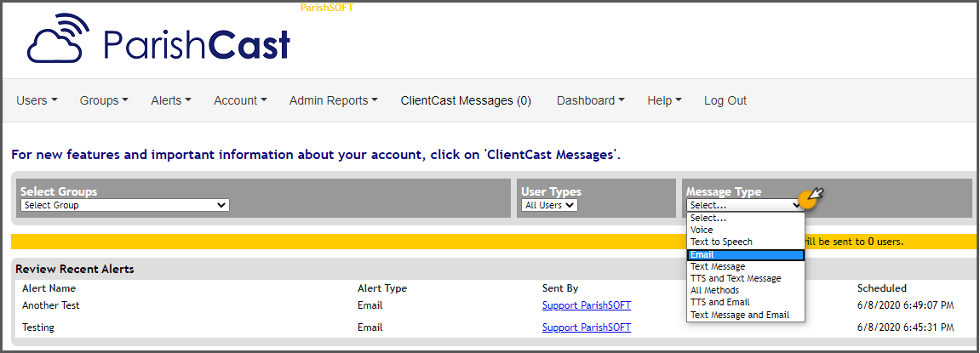The height and width of the screenshot is (353, 980).
Task: Click the new features ClientCast Messages notice
Action: pos(316,154)
